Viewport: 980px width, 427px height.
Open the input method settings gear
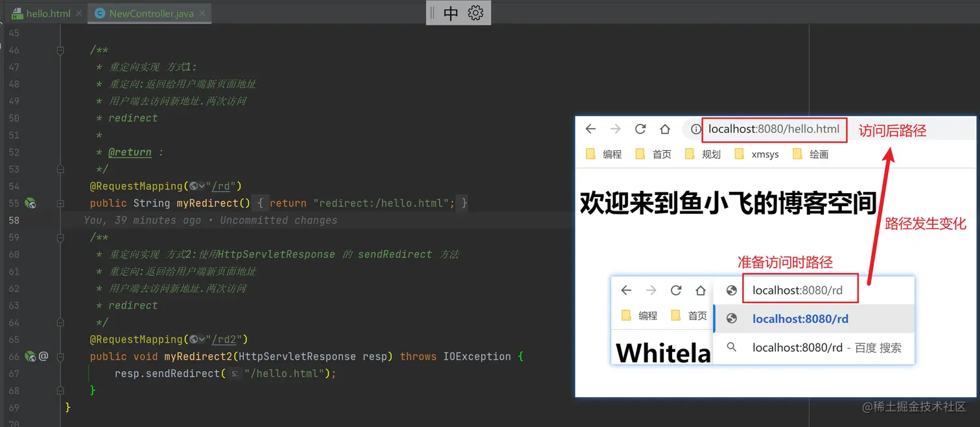[476, 13]
